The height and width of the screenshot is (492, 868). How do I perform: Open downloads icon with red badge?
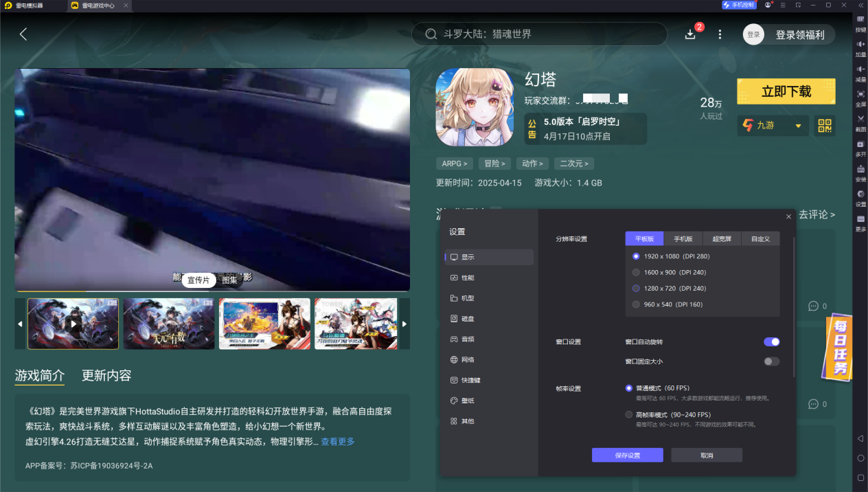(691, 34)
